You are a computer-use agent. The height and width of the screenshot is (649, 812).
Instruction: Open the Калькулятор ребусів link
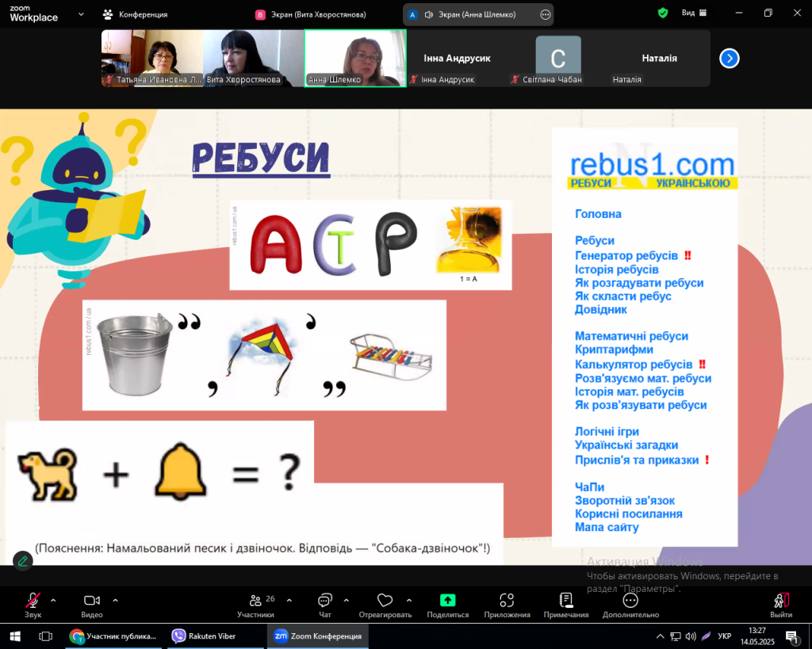point(634,365)
